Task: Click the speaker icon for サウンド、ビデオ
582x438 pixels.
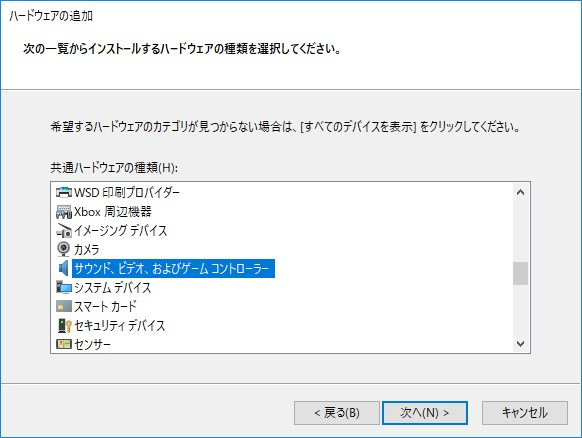Action: (63, 268)
